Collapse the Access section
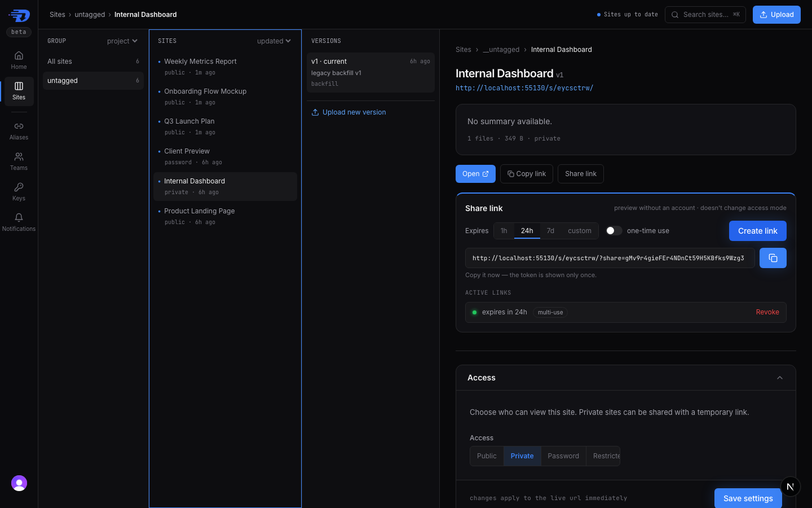The width and height of the screenshot is (812, 508). click(x=780, y=378)
